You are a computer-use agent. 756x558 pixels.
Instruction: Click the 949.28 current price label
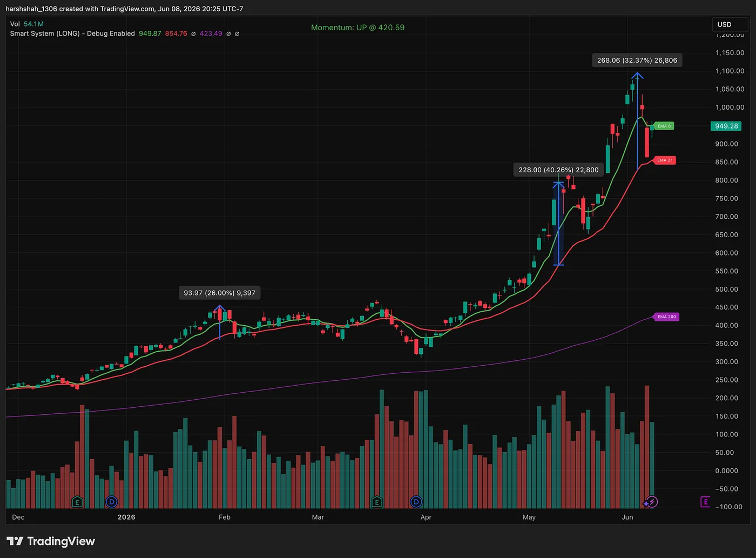click(726, 126)
